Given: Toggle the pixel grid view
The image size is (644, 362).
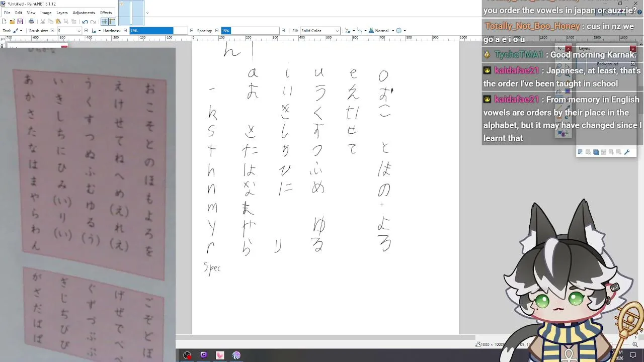Looking at the screenshot, I should click(104, 22).
